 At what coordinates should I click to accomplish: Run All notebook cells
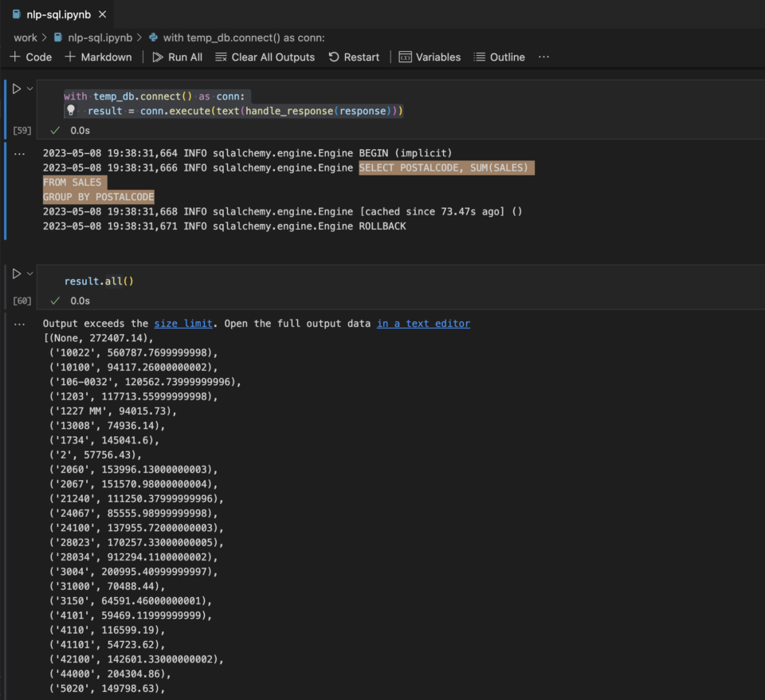177,57
